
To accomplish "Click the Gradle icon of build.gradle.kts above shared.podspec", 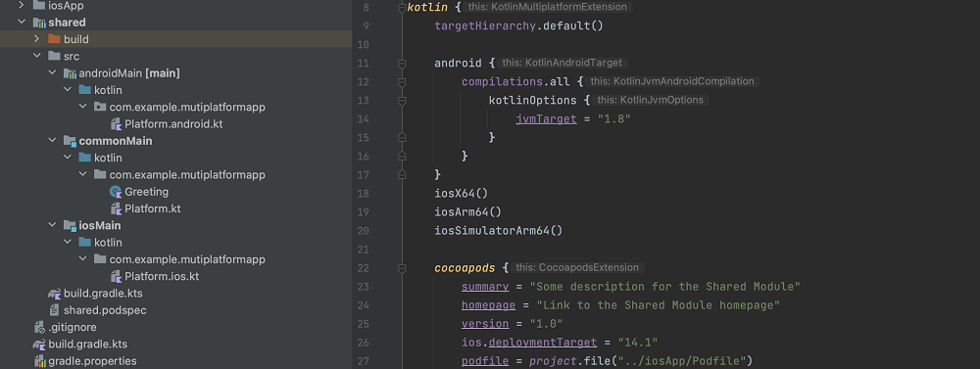I will click(55, 293).
